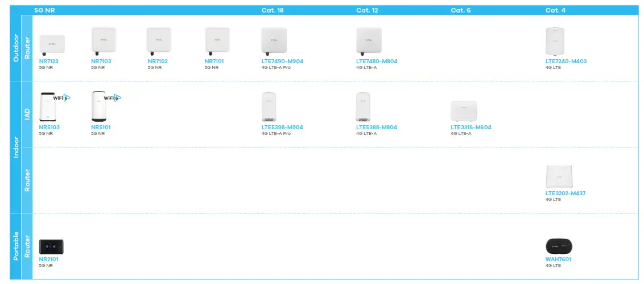Click the NR7101 outdoor router image

point(217,41)
